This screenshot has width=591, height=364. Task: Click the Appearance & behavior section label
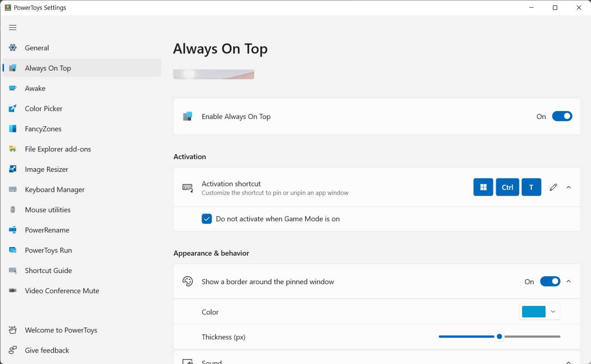point(211,253)
